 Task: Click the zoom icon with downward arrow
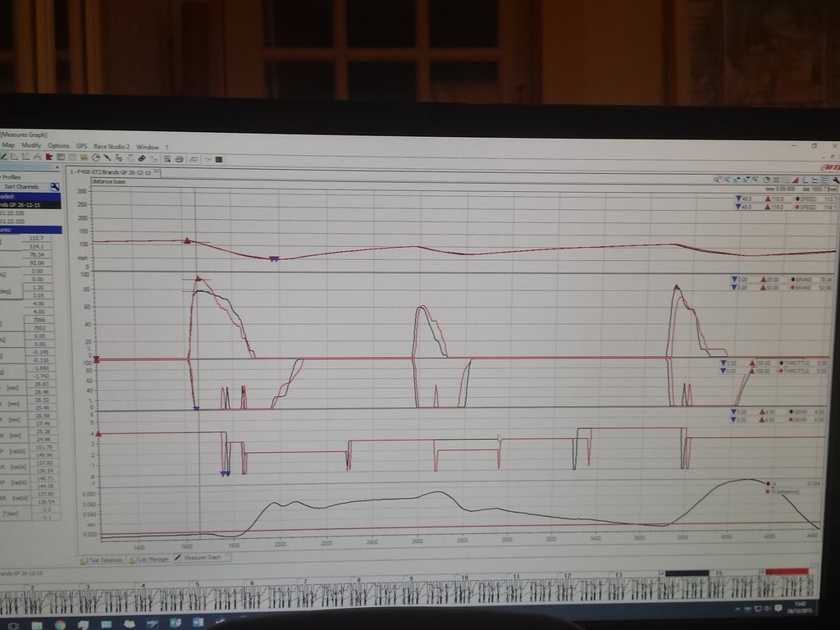[x=745, y=180]
